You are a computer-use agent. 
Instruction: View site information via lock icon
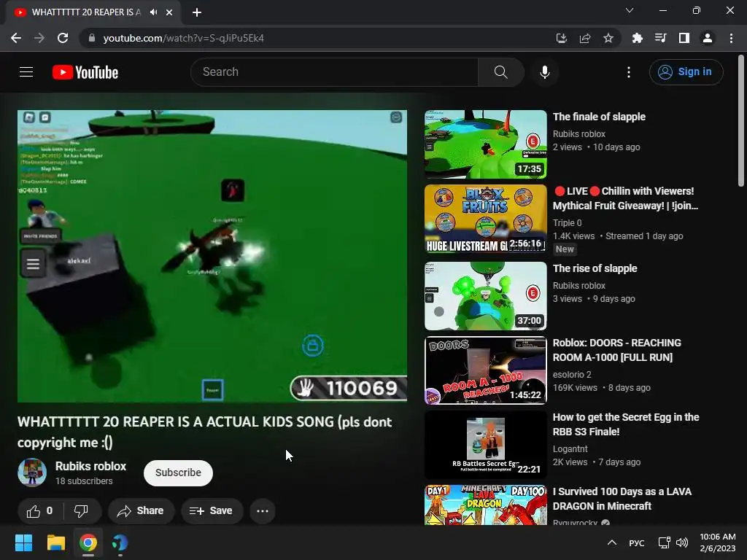tap(92, 38)
